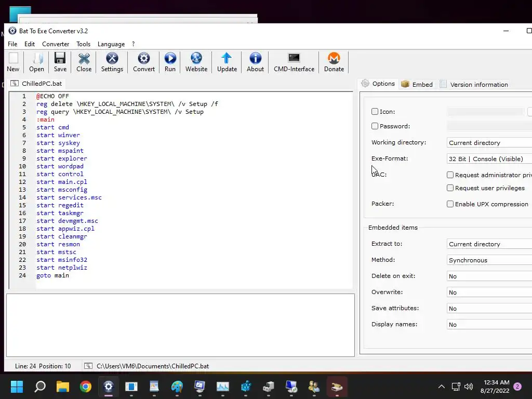The image size is (532, 399).
Task: Click the Close toolbar icon
Action: point(84,62)
